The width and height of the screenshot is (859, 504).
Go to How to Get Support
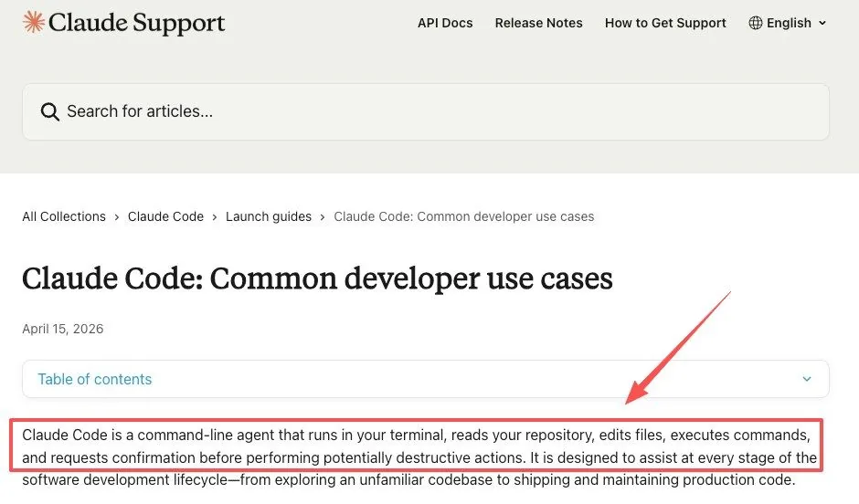665,23
